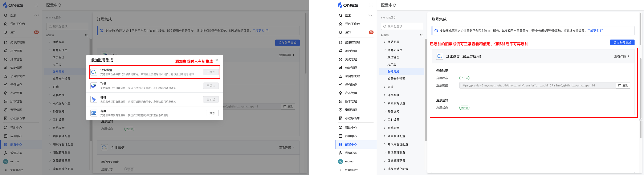The height and width of the screenshot is (175, 644).
Task: Open the app grid launcher in the right screenshot
Action: tap(371, 5)
